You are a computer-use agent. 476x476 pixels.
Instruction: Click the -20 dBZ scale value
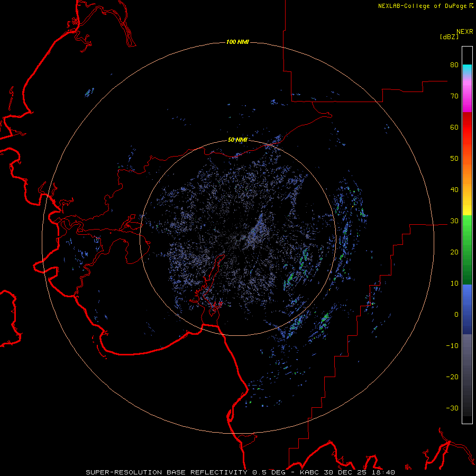[452, 377]
